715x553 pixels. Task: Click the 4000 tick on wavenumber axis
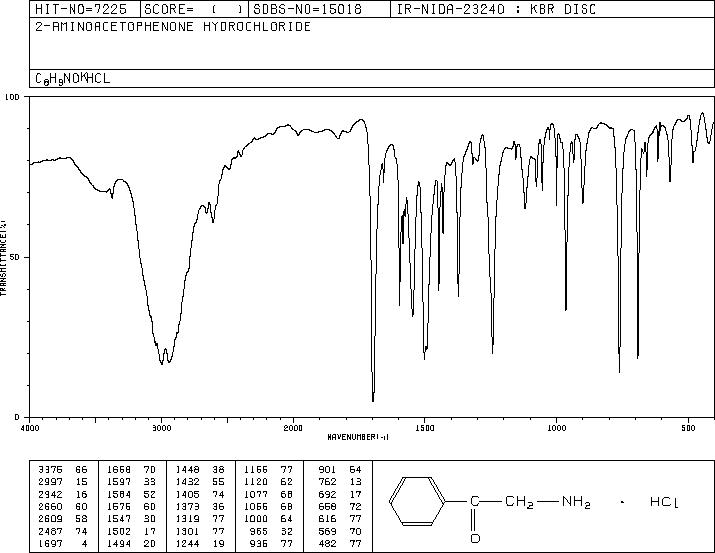click(30, 428)
